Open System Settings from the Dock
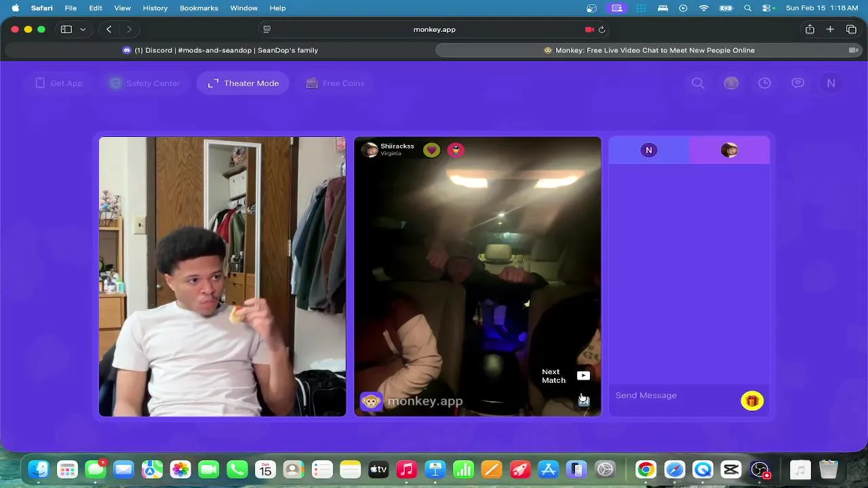The image size is (868, 488). coord(605,469)
